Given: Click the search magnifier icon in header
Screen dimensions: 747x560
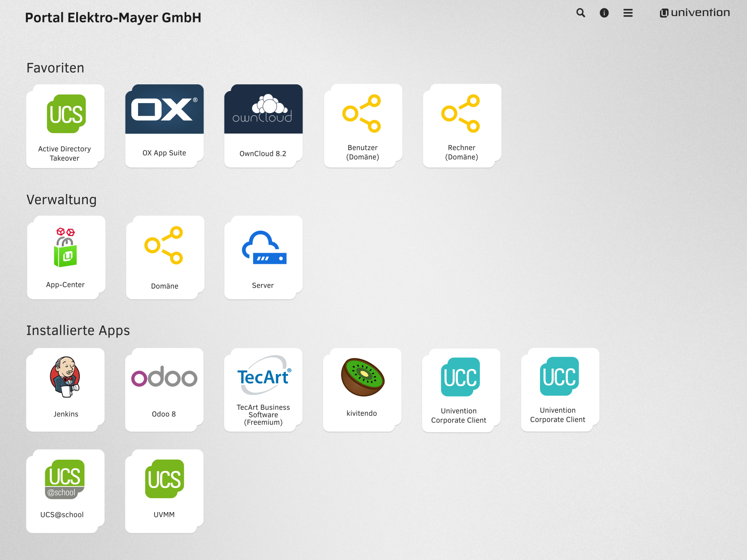Looking at the screenshot, I should (580, 13).
